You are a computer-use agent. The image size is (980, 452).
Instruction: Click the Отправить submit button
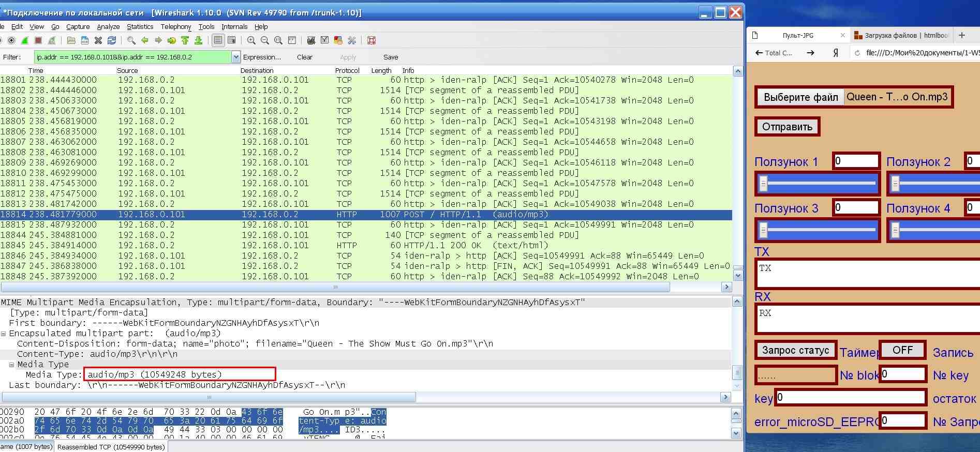tap(787, 127)
